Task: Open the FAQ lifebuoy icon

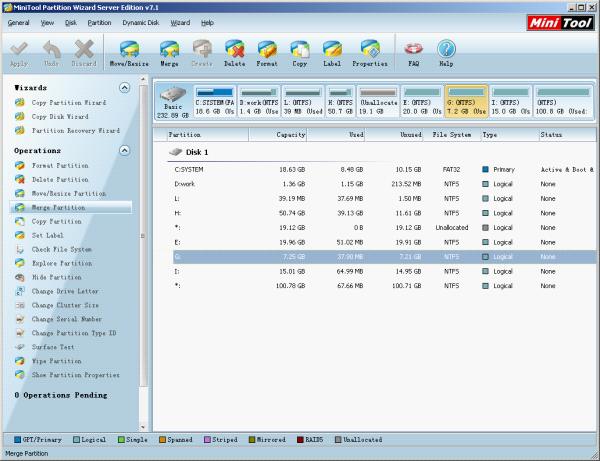Action: coord(413,49)
